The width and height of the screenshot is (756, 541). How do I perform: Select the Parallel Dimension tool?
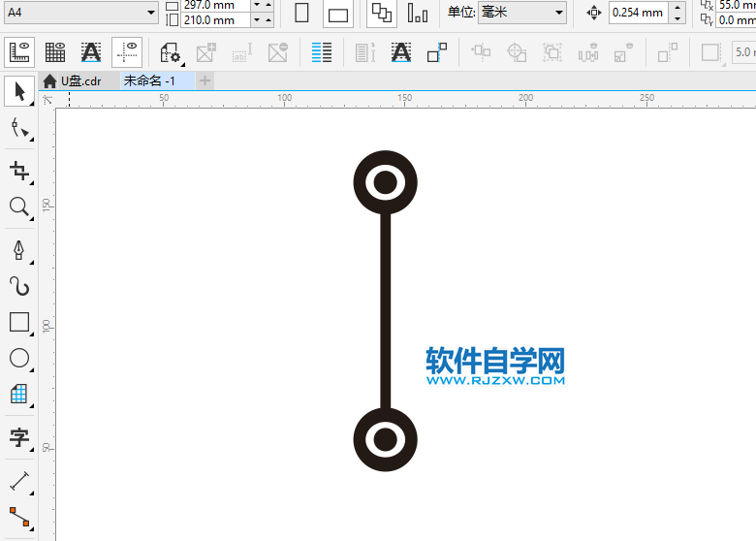19,481
